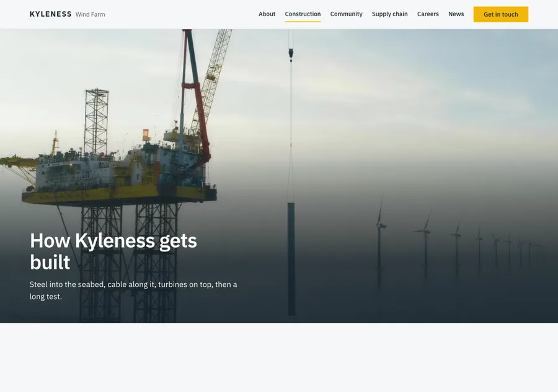Open the News nav link
Screen dimensions: 558x392
coord(456,14)
